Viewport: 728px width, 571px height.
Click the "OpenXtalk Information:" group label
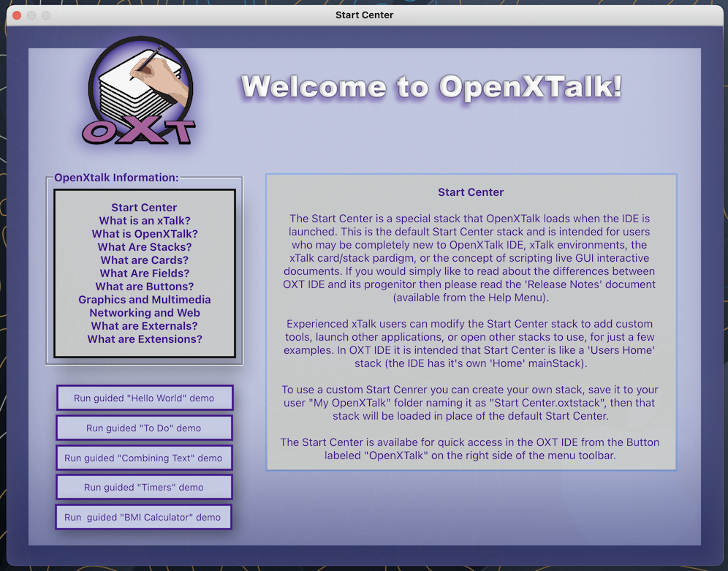[x=116, y=178]
